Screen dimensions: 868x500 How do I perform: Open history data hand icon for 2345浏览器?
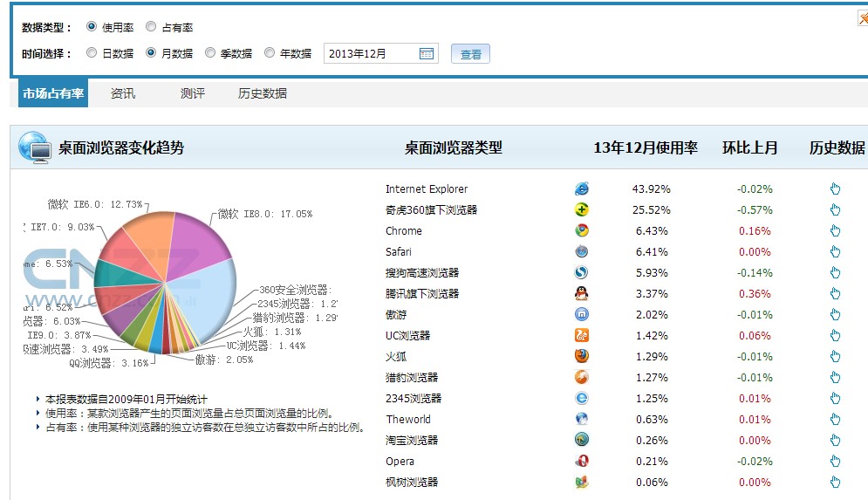(835, 398)
